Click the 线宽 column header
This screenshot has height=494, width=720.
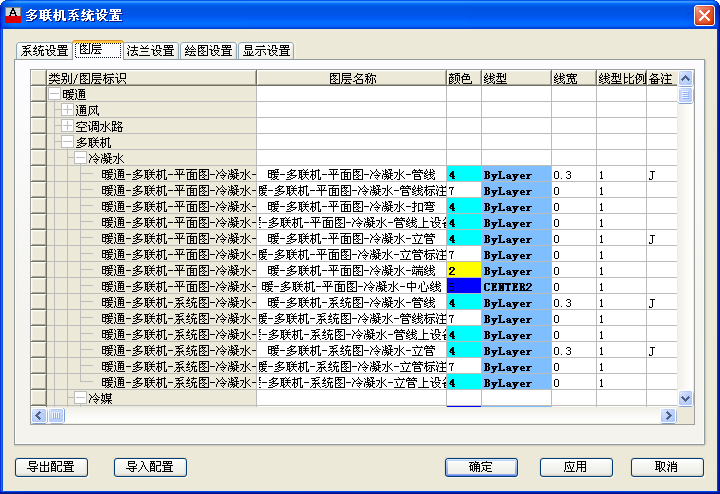point(572,78)
